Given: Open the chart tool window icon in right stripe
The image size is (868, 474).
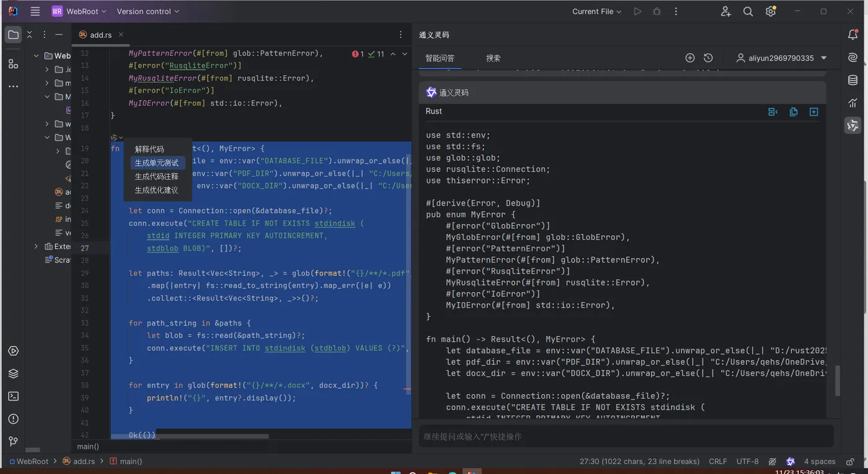Looking at the screenshot, I should tap(853, 102).
